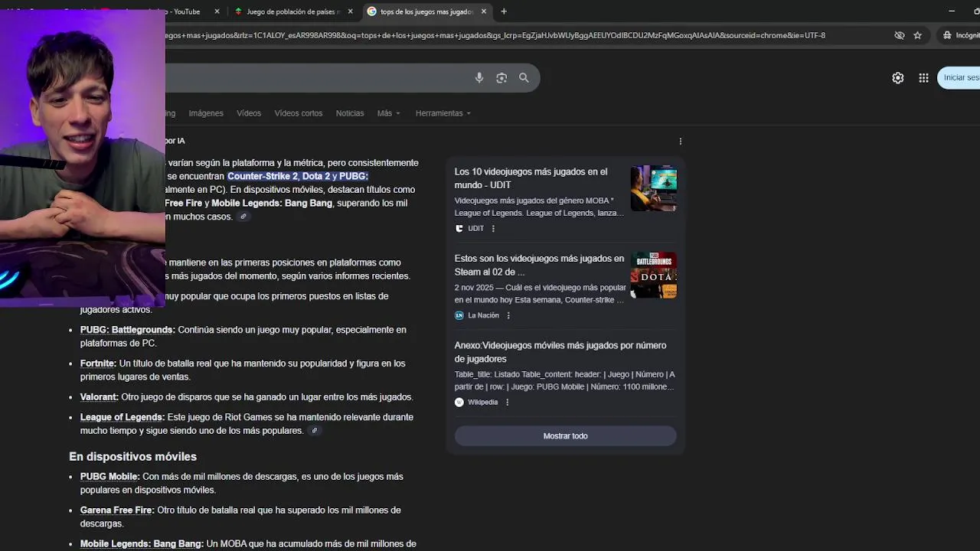Click the 'Garena Free Fire:' term
Image resolution: width=980 pixels, height=551 pixels.
click(117, 510)
